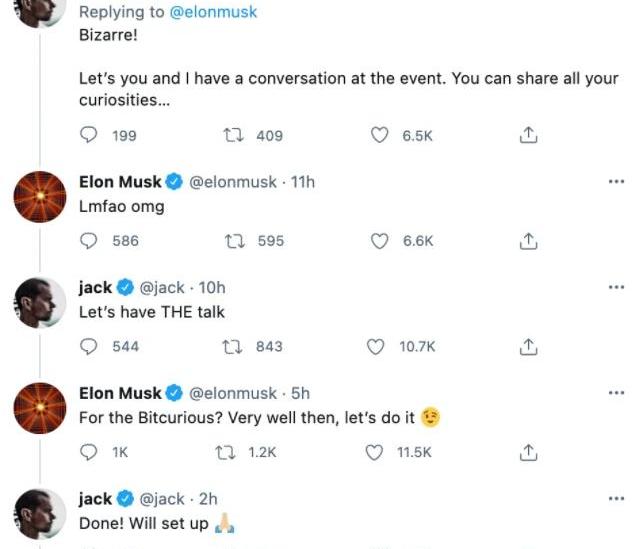This screenshot has width=642, height=549.
Task: Like "Let's have THE talk" tweet
Action: [x=376, y=347]
